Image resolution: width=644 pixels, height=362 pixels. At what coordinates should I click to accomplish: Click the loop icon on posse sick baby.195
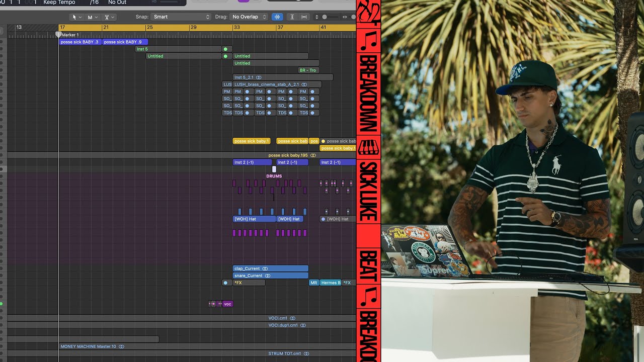tap(313, 155)
